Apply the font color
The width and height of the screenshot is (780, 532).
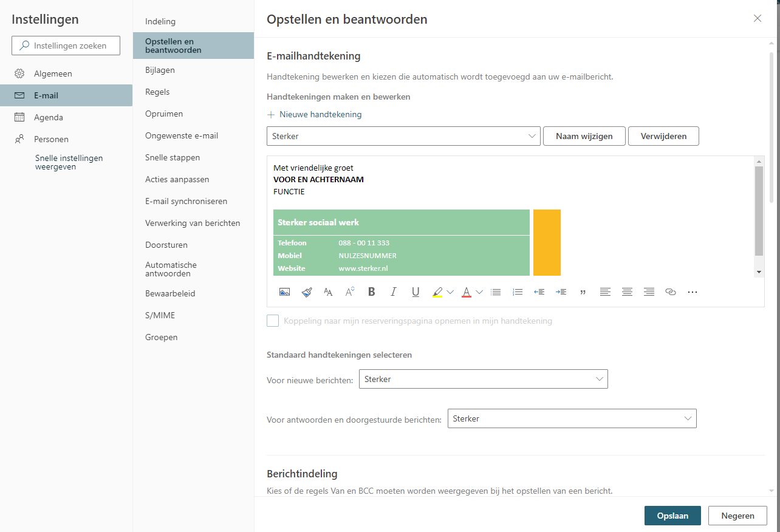click(x=467, y=292)
